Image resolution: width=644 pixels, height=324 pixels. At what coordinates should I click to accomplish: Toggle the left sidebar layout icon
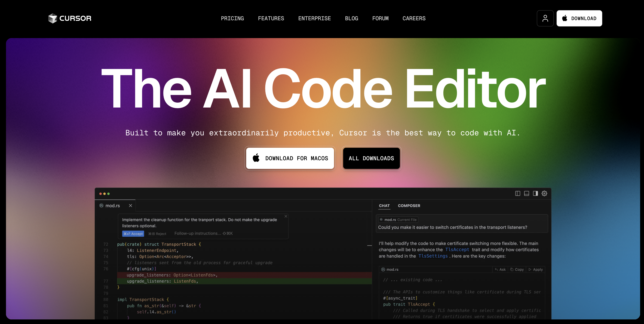[x=517, y=194]
